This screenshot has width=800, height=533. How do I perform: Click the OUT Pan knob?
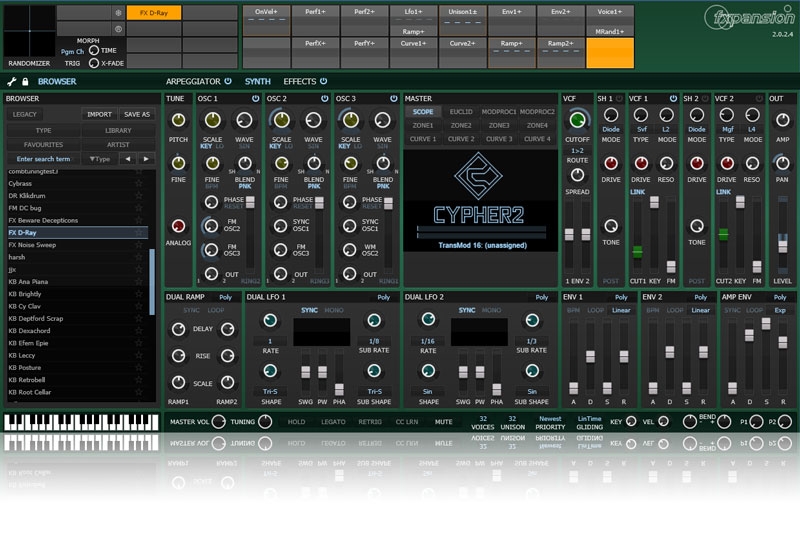click(783, 163)
